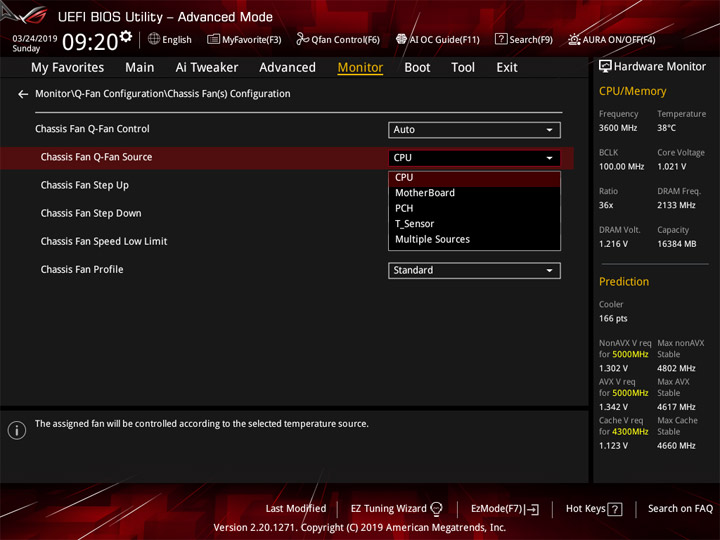Click the Chassis Fan Q-Fan Control label

tap(92, 129)
